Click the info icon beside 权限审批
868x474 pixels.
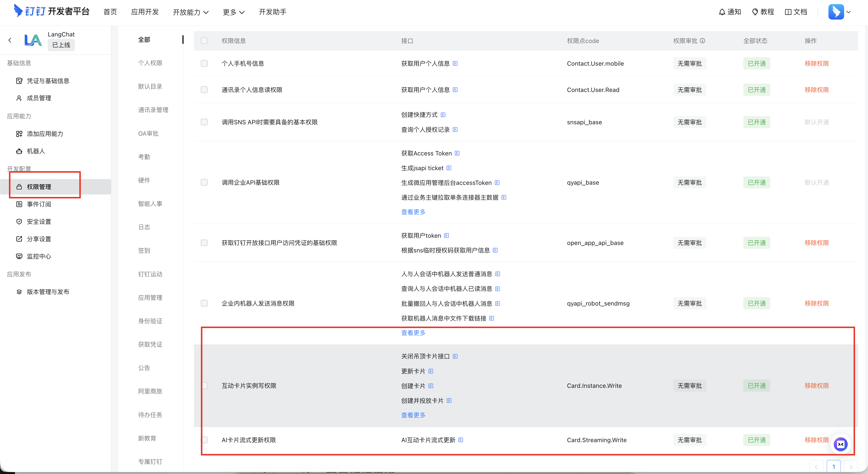[703, 41]
